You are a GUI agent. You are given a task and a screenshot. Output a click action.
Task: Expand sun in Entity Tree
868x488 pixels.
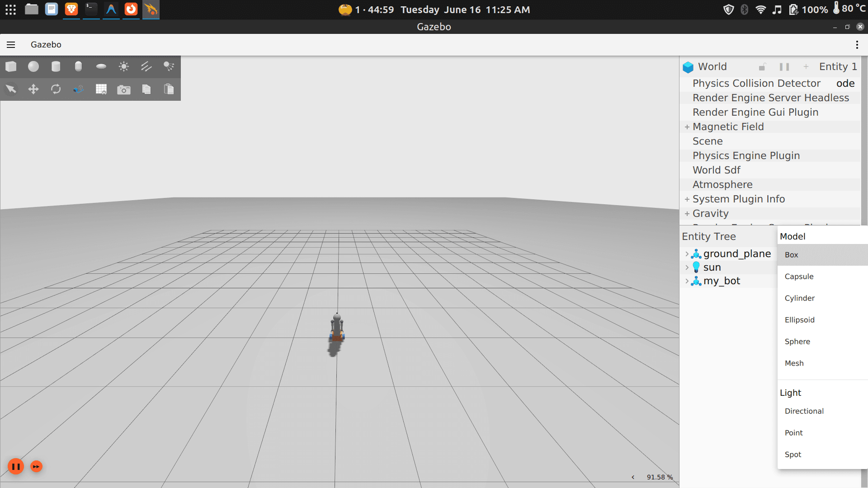687,267
